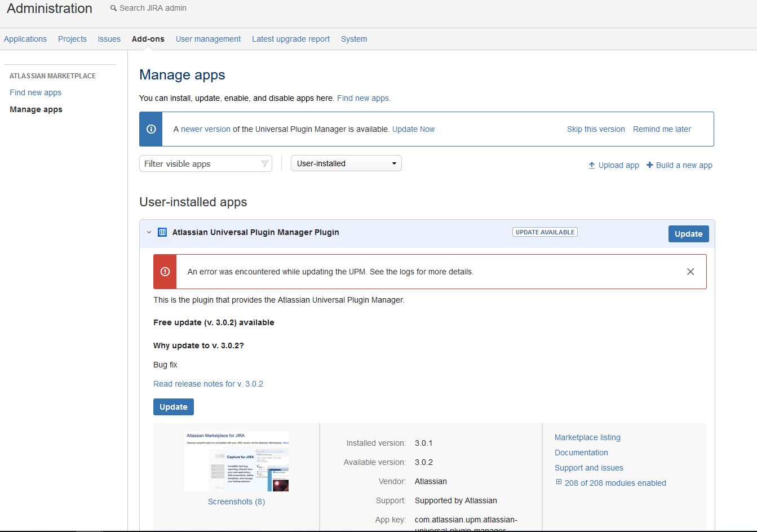757x532 pixels.
Task: Collapse the Universal Plugin Manager Plugin row
Action: (x=149, y=232)
